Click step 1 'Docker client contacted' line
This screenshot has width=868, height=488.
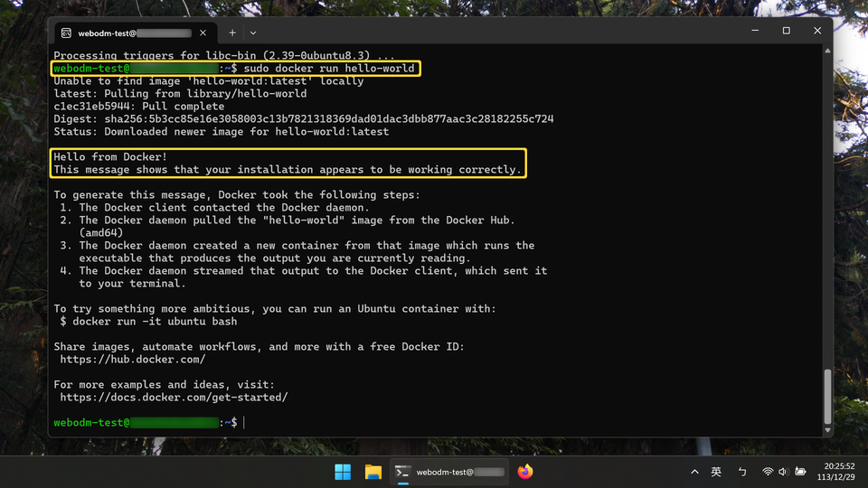215,208
